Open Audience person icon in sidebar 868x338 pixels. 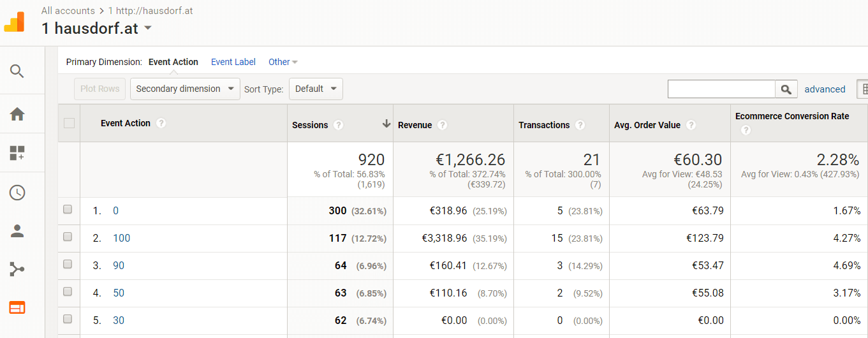pos(17,231)
